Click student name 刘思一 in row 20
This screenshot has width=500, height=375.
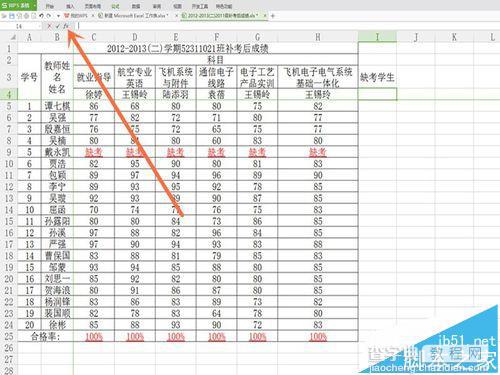point(57,279)
